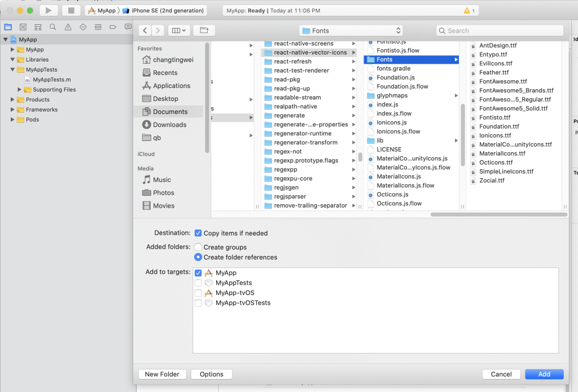Run the app with the Play button
This screenshot has width=578, height=392.
click(49, 11)
